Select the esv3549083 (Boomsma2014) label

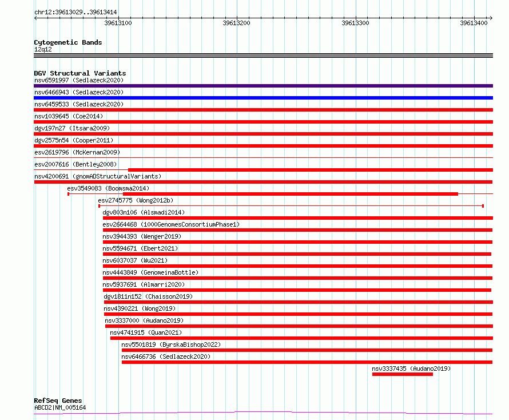pyautogui.click(x=108, y=188)
